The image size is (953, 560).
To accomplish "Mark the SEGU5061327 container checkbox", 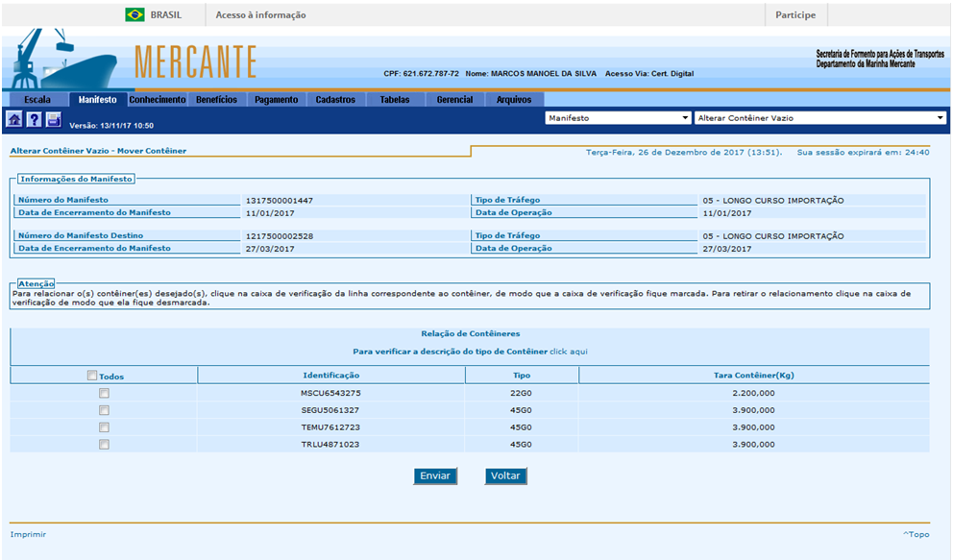I will click(104, 410).
